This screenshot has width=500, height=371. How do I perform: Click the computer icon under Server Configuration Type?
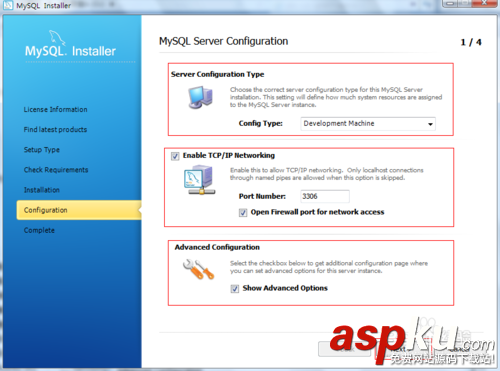tap(200, 97)
